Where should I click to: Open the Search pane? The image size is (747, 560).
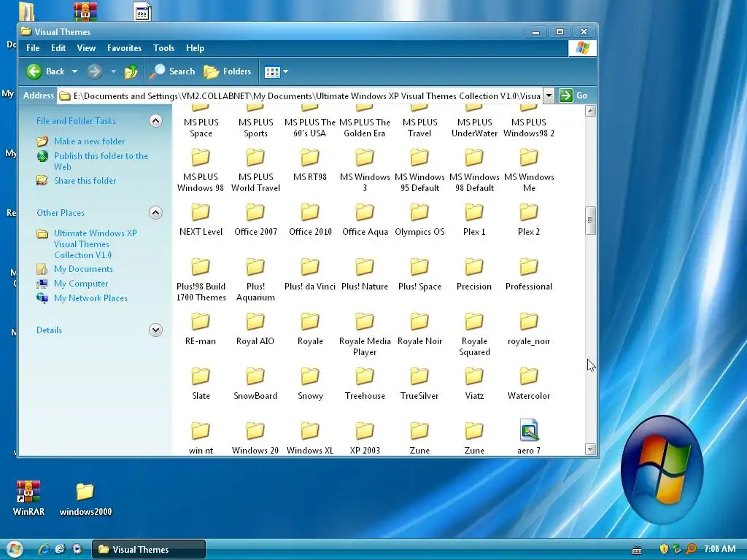(172, 71)
